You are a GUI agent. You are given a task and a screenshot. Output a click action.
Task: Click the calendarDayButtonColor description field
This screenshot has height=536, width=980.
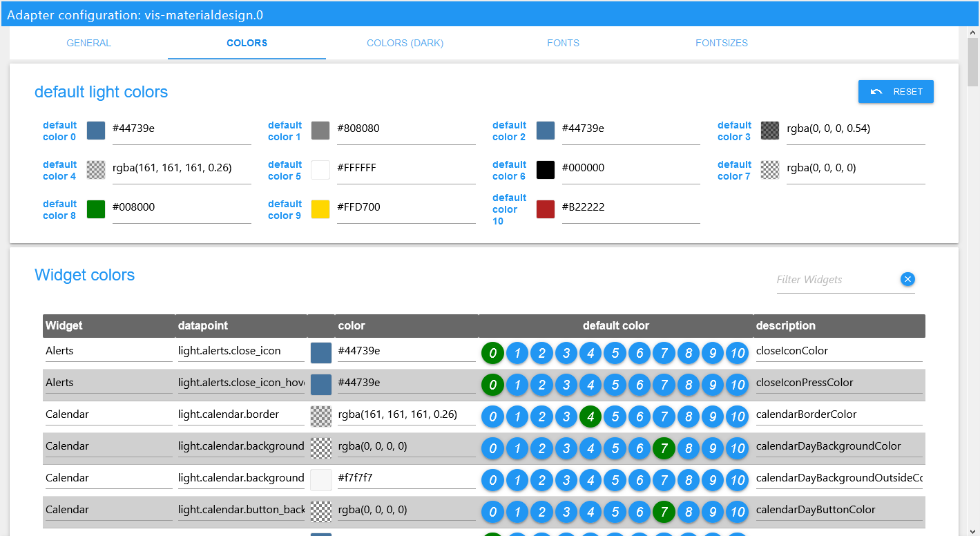pos(839,510)
